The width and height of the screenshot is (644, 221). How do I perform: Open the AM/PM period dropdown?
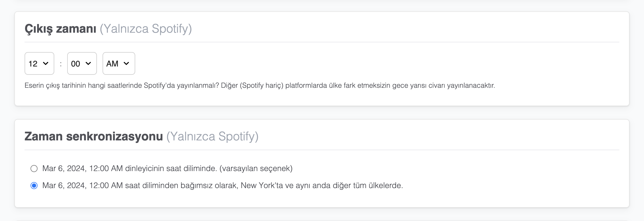point(119,63)
